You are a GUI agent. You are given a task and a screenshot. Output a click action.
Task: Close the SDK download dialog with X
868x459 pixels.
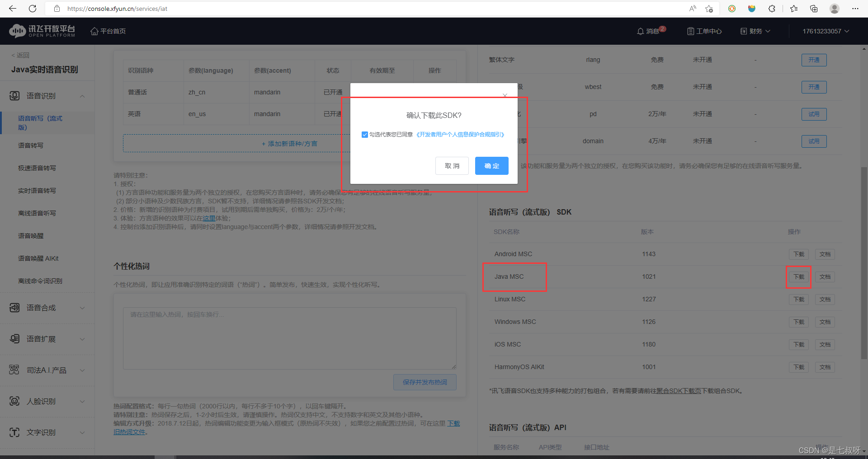(505, 95)
